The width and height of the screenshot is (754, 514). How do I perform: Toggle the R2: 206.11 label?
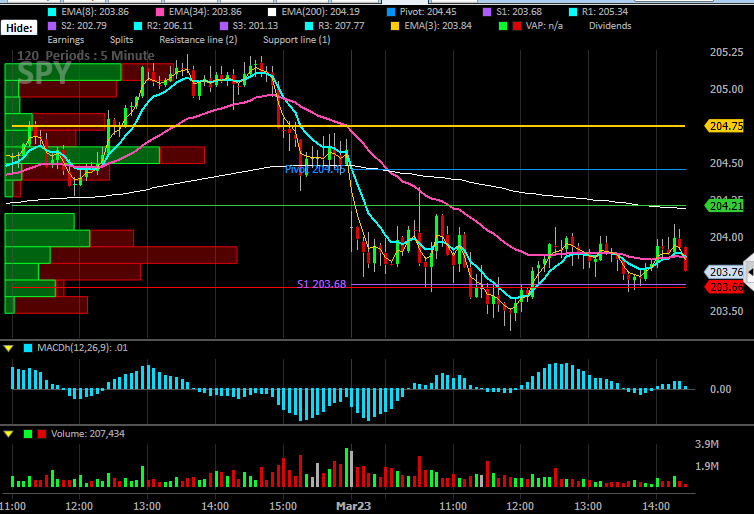click(170, 26)
